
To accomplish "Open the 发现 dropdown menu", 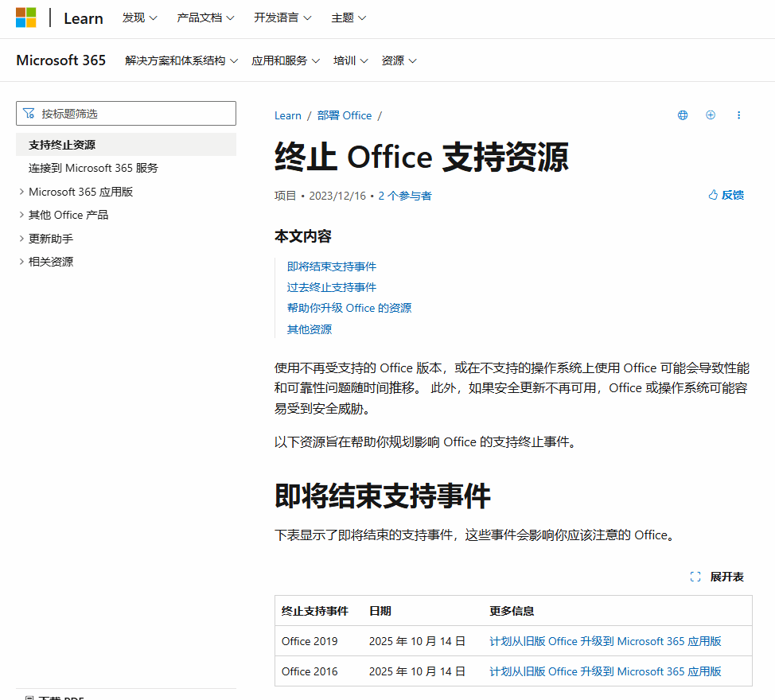I will [140, 17].
